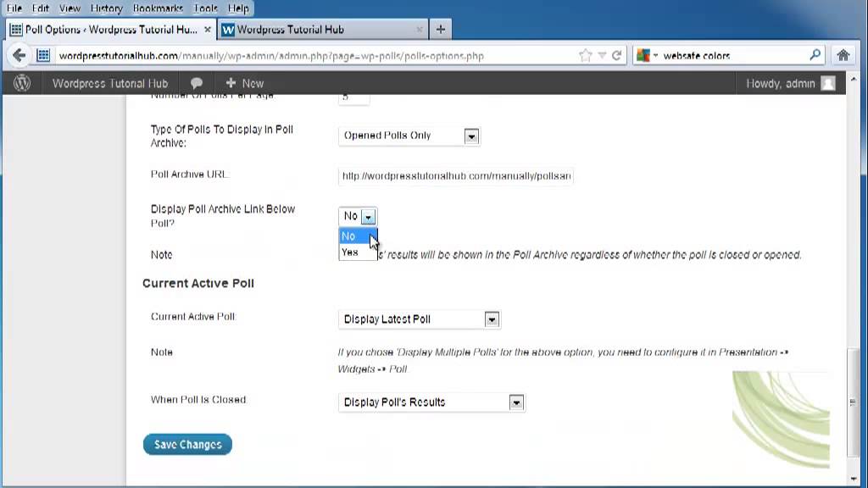Click the Save Changes button
Viewport: 868px width, 488px height.
187,444
